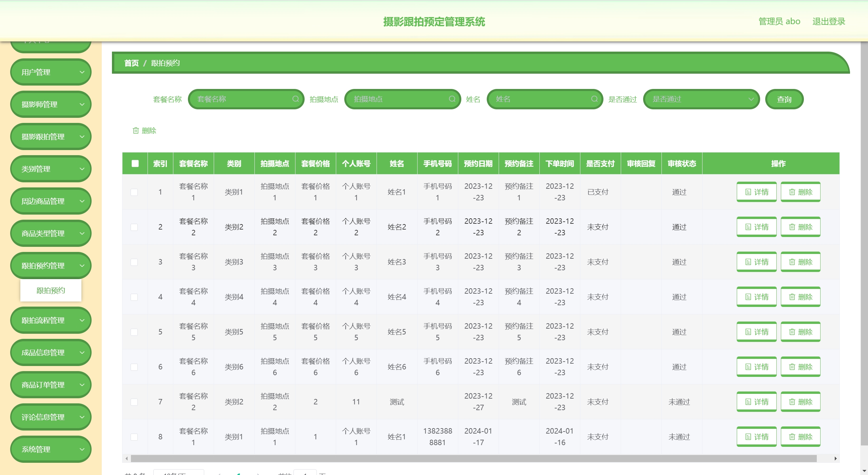Toggle the select-all checkbox in table header

(x=135, y=163)
